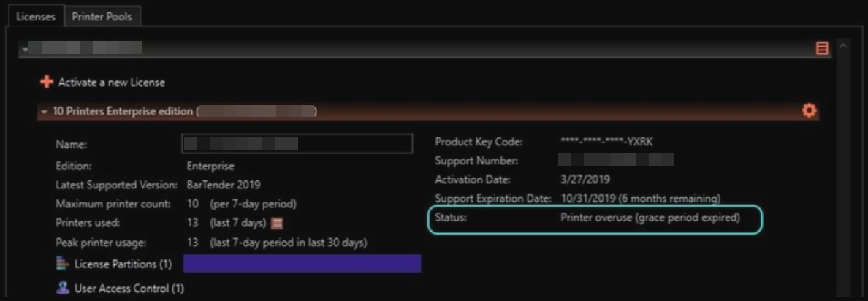Collapse the 10 Printers Enterprise edition section
Image resolution: width=868 pixels, height=301 pixels.
pyautogui.click(x=45, y=112)
